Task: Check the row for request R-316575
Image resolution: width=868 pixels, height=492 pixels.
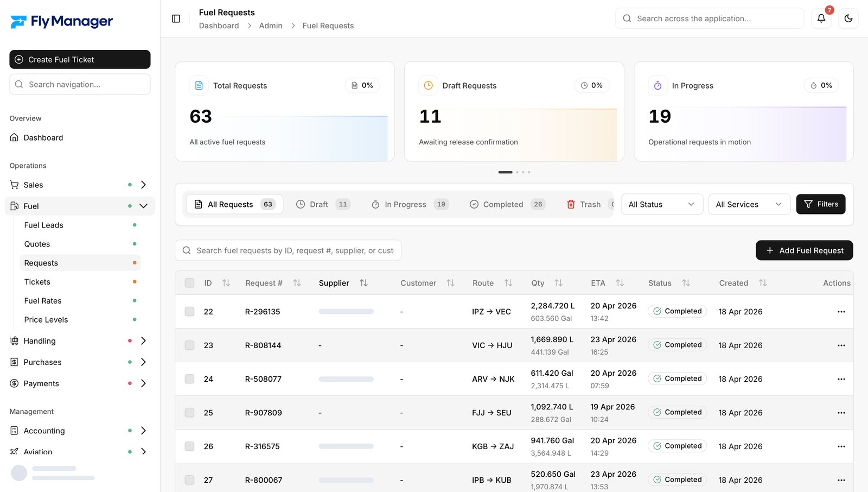Action: [189, 446]
